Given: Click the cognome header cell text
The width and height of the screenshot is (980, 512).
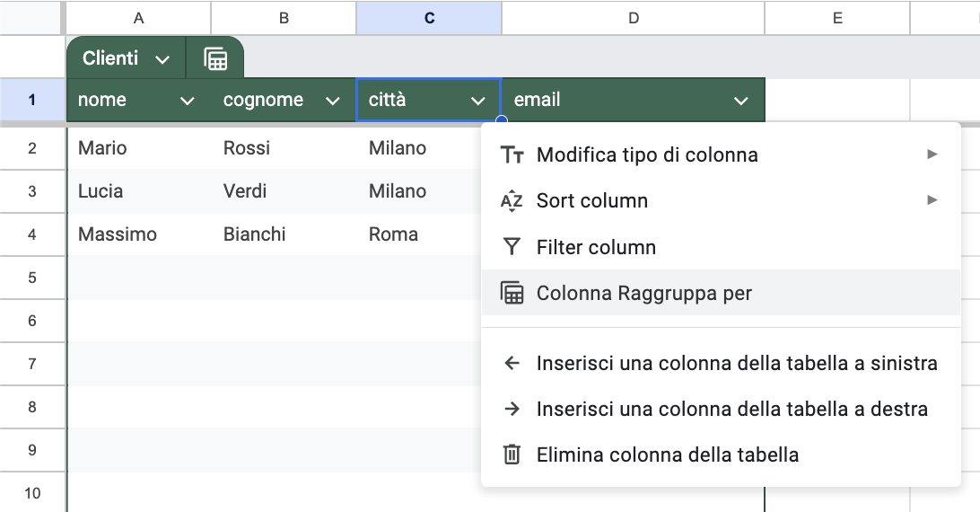Looking at the screenshot, I should coord(263,100).
